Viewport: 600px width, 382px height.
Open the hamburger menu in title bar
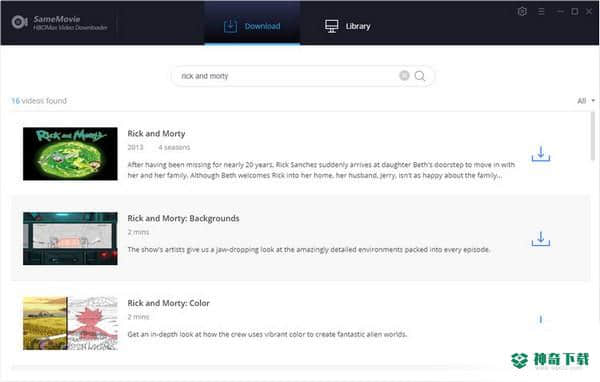coord(541,11)
